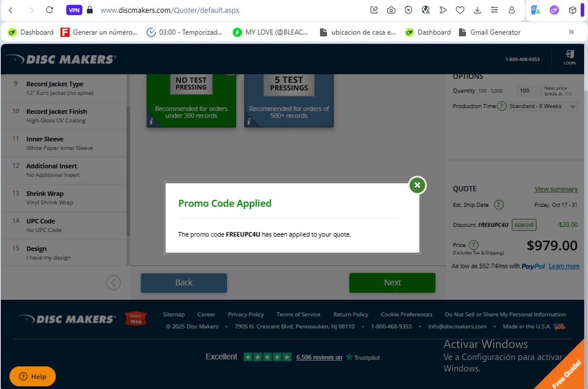
Task: Click info icon on 5 Test Pressings card
Action: point(249,121)
